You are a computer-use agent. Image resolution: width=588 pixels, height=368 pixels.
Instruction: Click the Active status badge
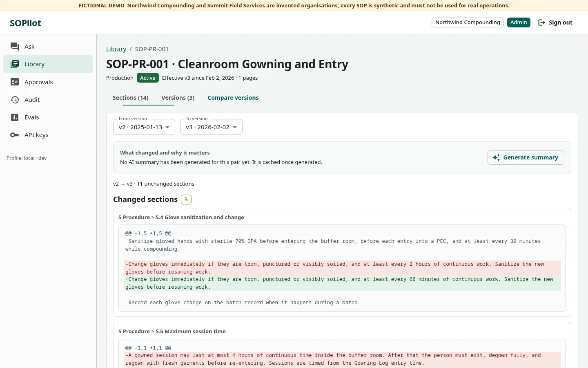coord(147,78)
